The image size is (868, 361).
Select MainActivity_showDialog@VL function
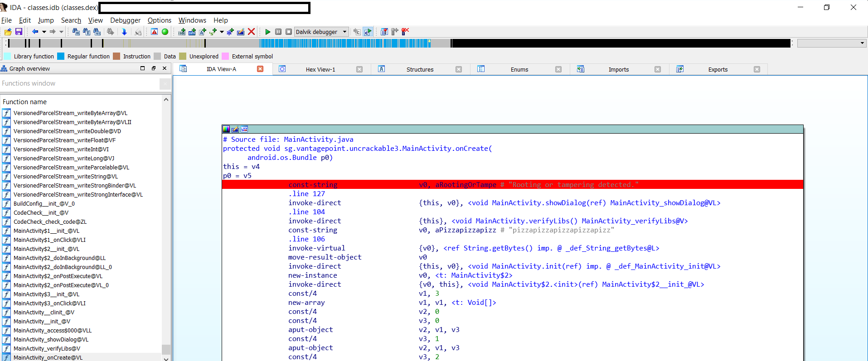coord(51,339)
